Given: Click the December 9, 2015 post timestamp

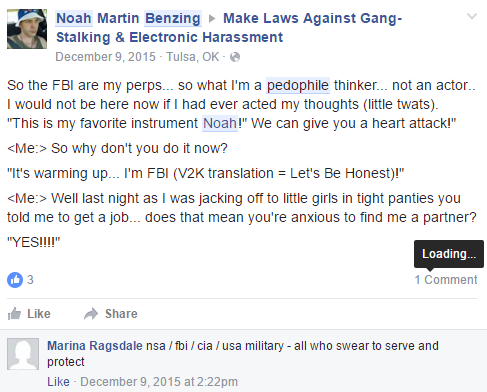Looking at the screenshot, I should pos(105,57).
